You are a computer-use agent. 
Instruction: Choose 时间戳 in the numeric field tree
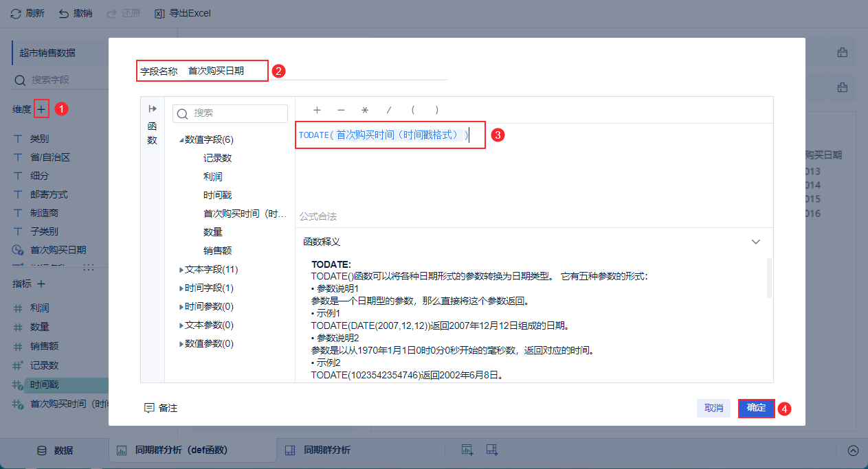(x=217, y=195)
